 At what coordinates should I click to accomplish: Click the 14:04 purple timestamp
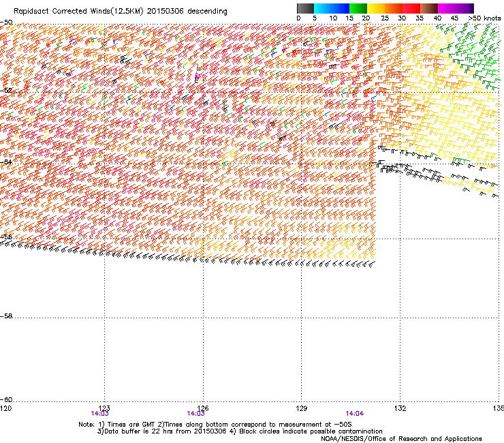point(355,414)
